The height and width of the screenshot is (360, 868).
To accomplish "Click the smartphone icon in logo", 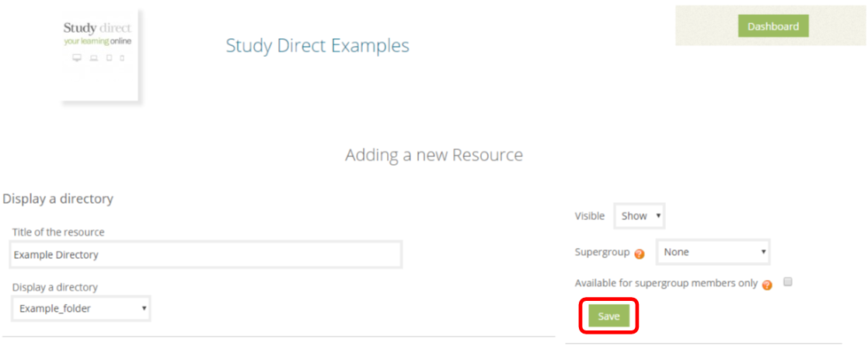I will point(122,58).
